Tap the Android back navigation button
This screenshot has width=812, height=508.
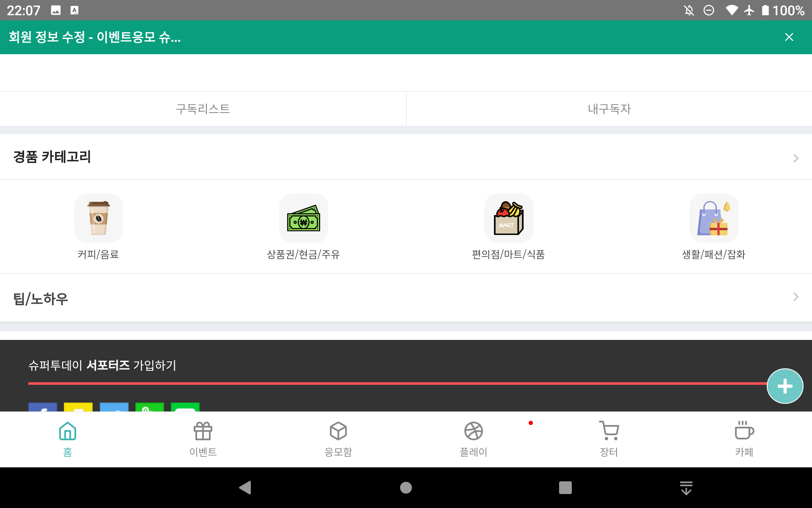point(245,487)
